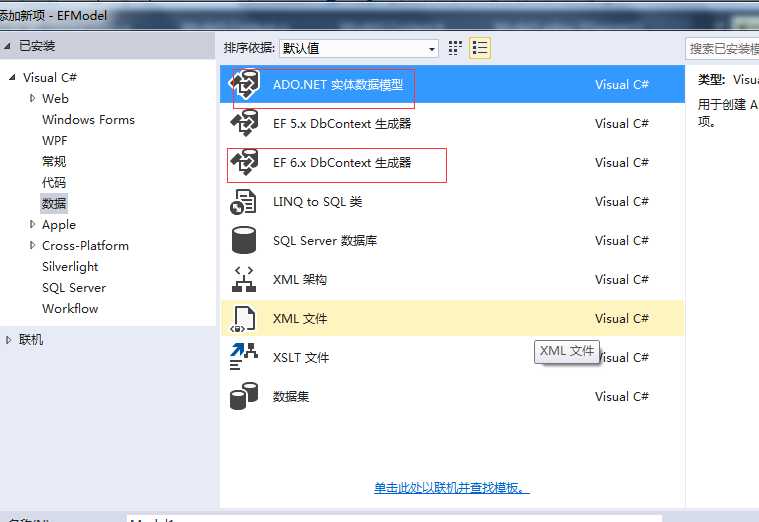Select EF 6.x DbContext 生成器 text
The width and height of the screenshot is (759, 522).
(x=342, y=163)
